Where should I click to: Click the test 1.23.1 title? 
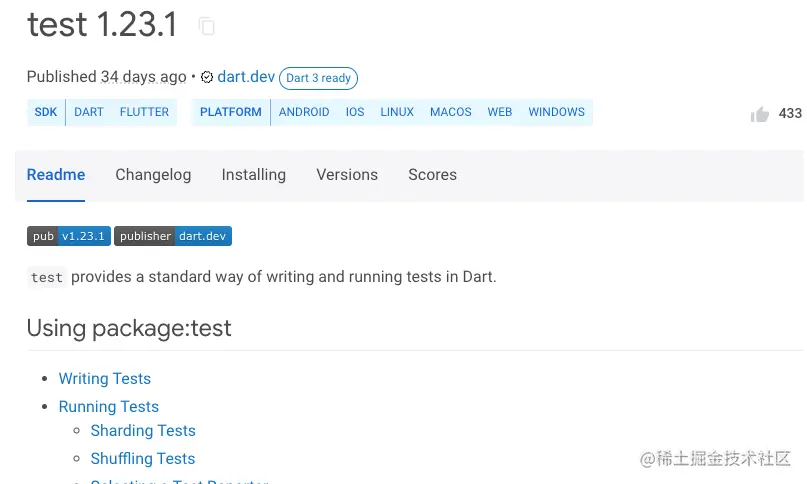click(102, 25)
